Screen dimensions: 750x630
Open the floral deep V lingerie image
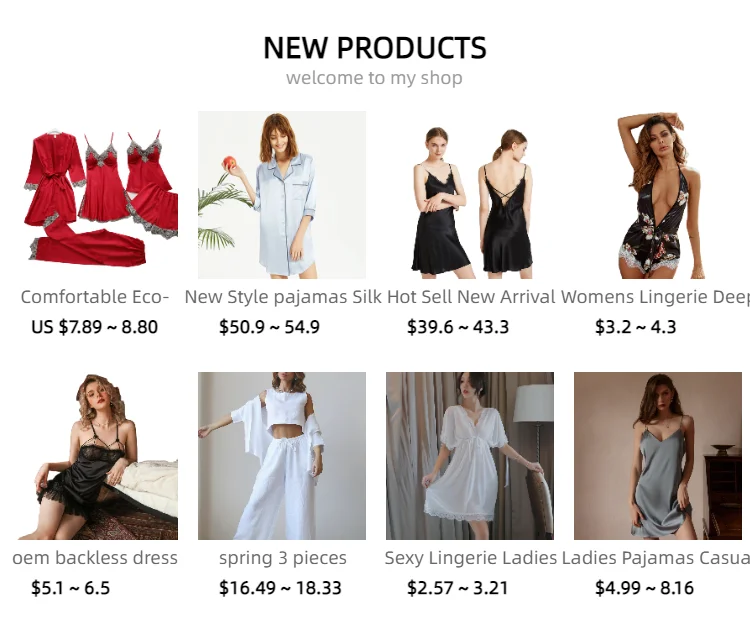tap(658, 195)
